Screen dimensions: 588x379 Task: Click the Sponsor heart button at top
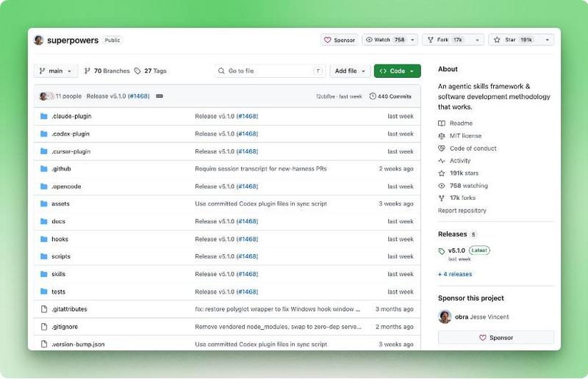(x=340, y=40)
